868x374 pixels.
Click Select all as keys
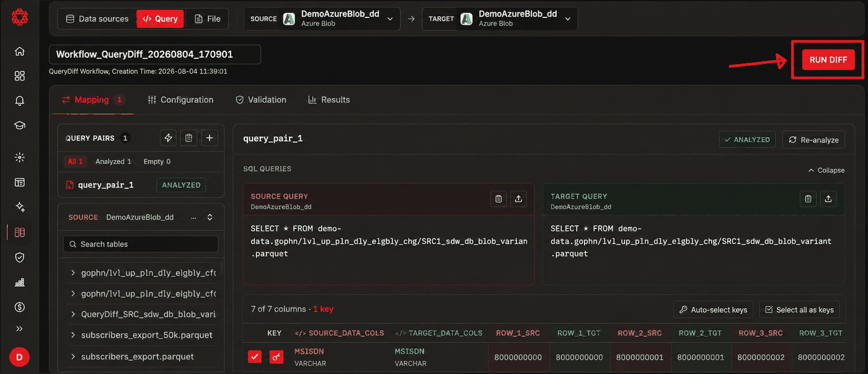click(800, 310)
